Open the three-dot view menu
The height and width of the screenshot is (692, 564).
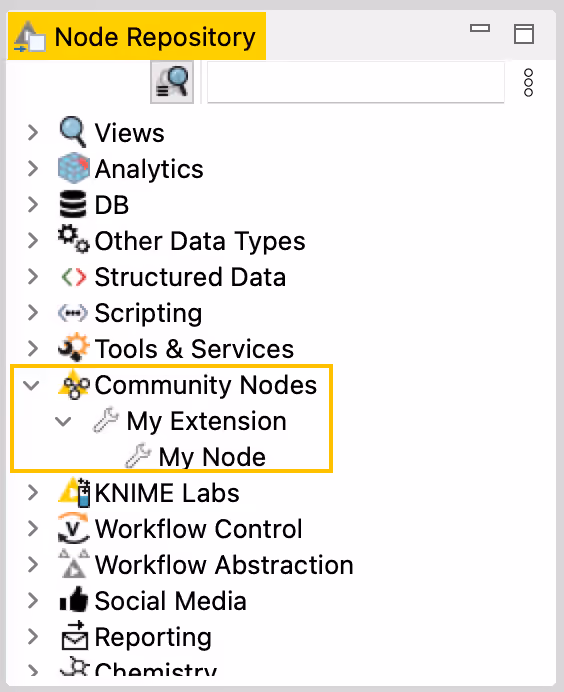click(528, 83)
